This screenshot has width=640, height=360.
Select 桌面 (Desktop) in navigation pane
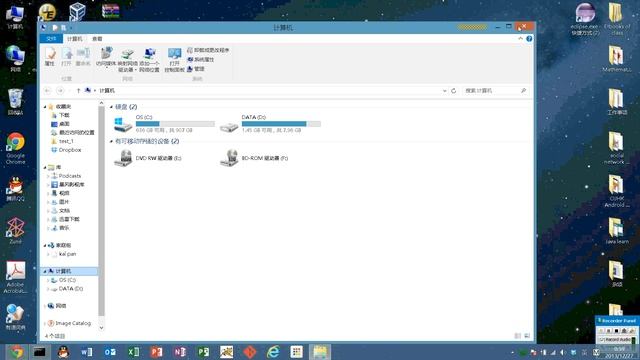[x=60, y=124]
